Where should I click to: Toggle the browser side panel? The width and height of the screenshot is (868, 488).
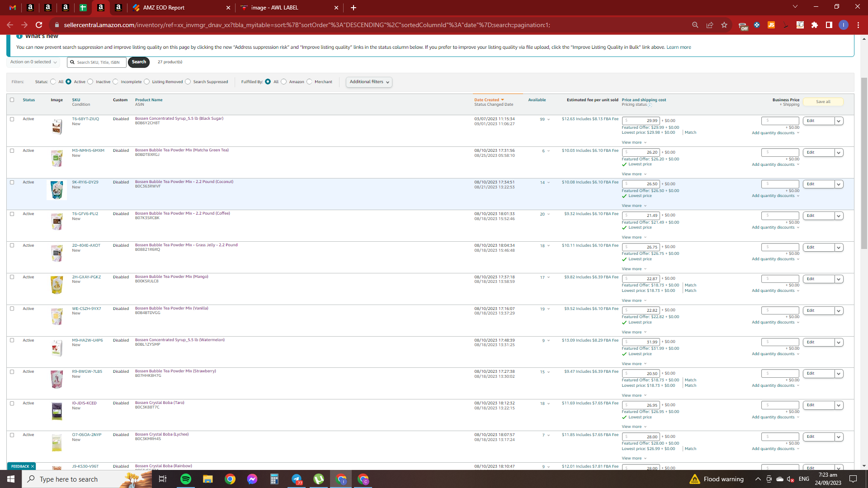point(829,25)
